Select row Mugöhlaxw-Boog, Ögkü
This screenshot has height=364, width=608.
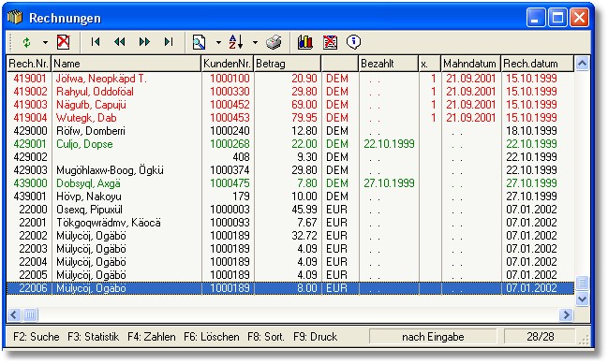[x=290, y=170]
